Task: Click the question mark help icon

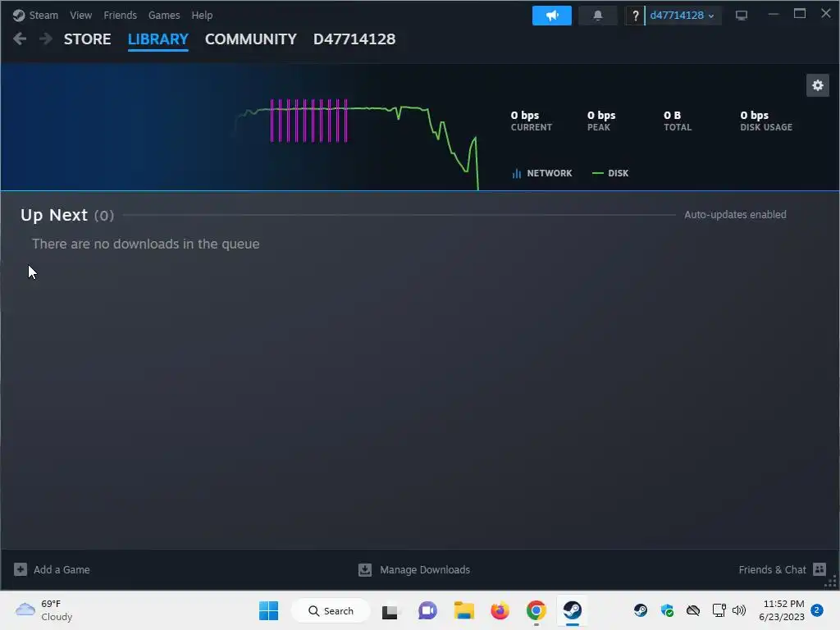Action: coord(635,16)
